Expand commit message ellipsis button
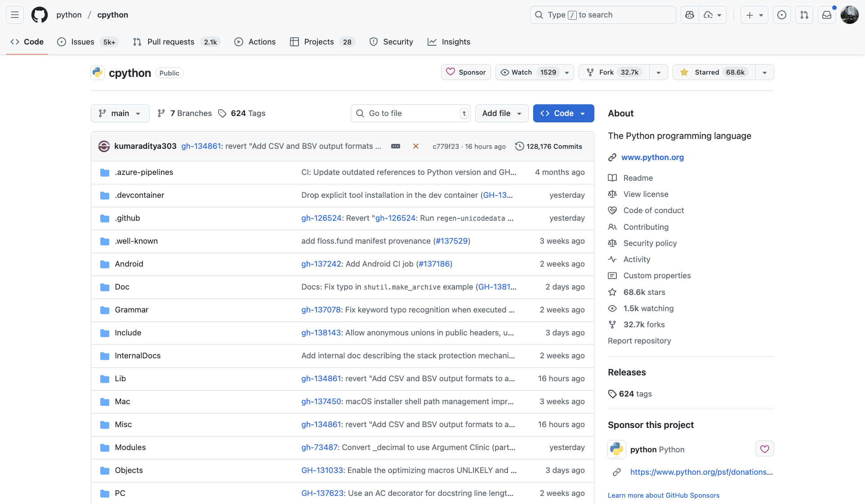Screen dimensions: 865x504 click(396, 146)
